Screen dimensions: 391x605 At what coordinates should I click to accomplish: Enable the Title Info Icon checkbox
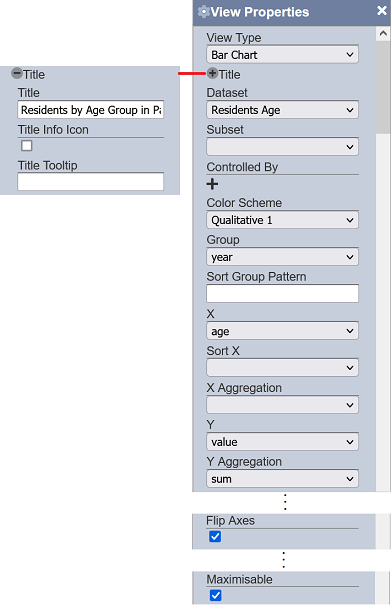click(27, 146)
